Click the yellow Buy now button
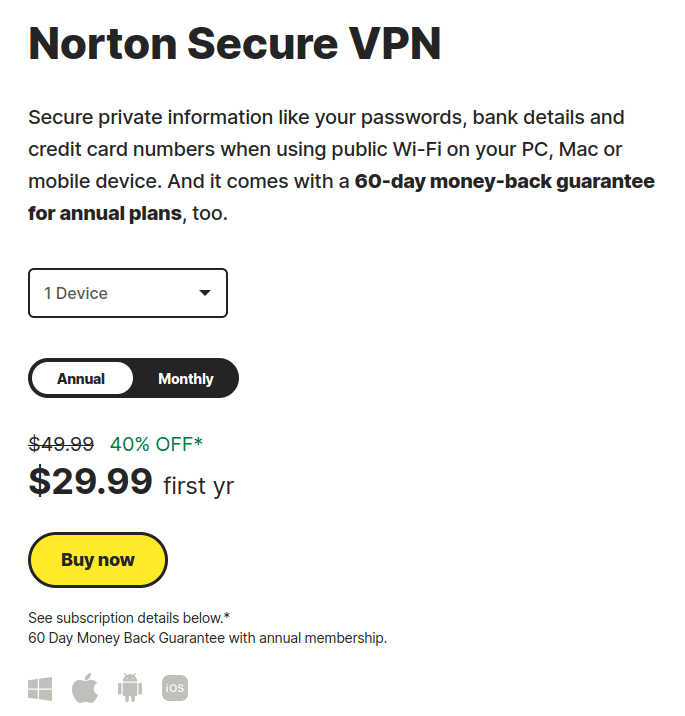This screenshot has height=716, width=685. [98, 560]
